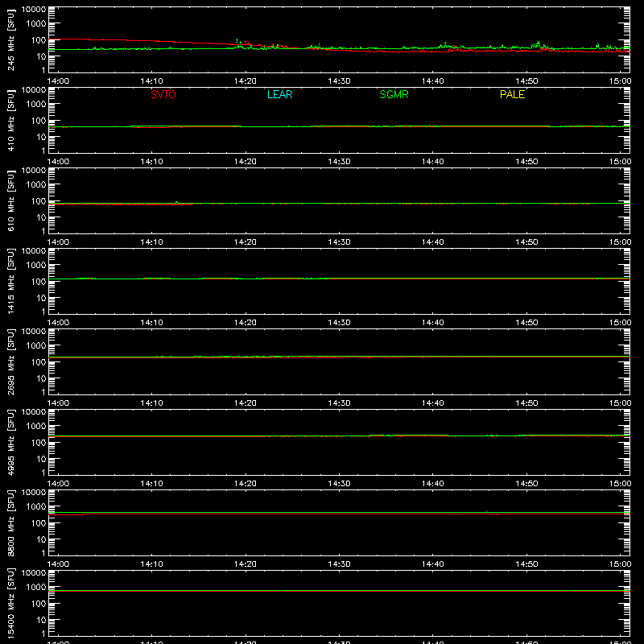Select the 410 MHz [SFU] axis title

[x=10, y=120]
